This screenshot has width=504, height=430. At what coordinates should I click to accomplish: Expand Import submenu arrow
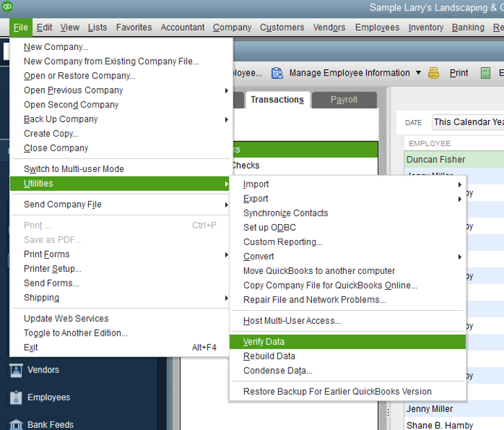[460, 184]
